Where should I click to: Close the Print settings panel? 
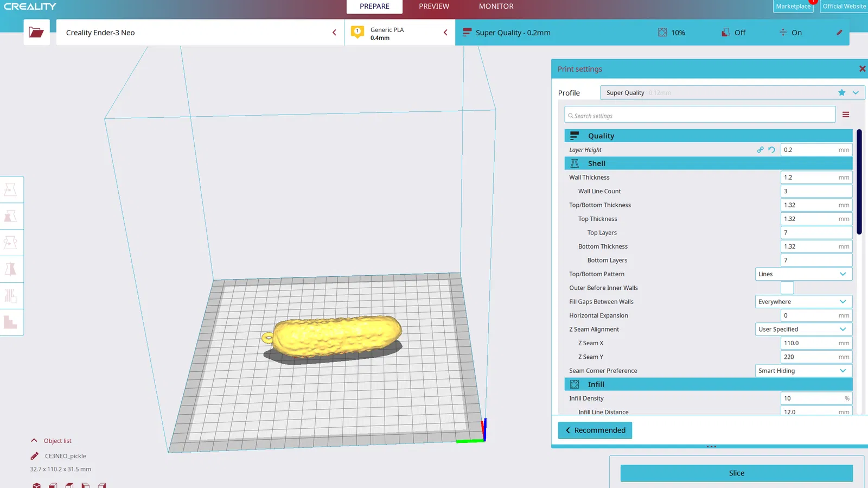(862, 69)
